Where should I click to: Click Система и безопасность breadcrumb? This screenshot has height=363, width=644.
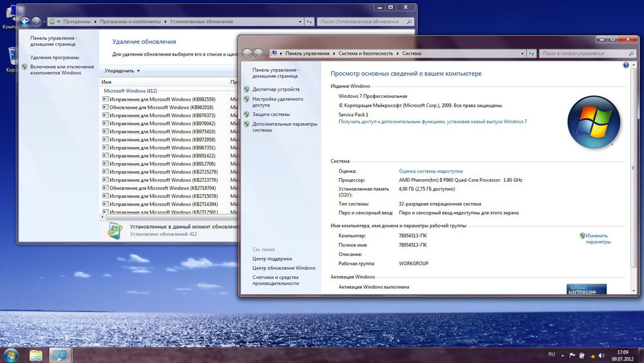(366, 54)
